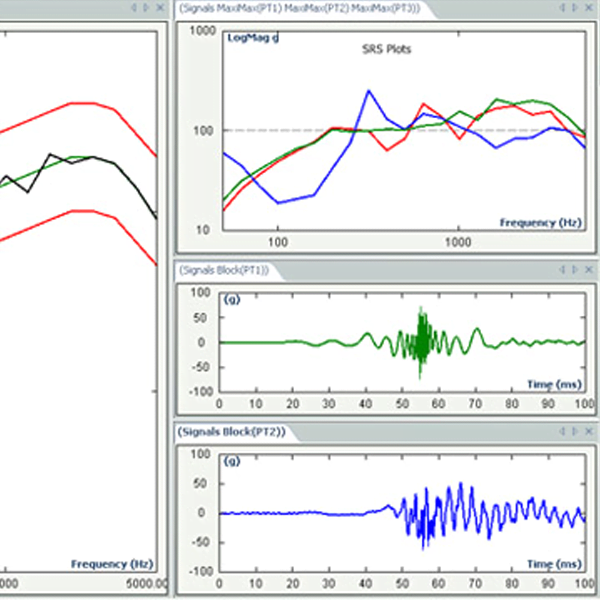Click left arrow in Signals Block(PT1) header
The height and width of the screenshot is (600, 600).
[x=562, y=270]
